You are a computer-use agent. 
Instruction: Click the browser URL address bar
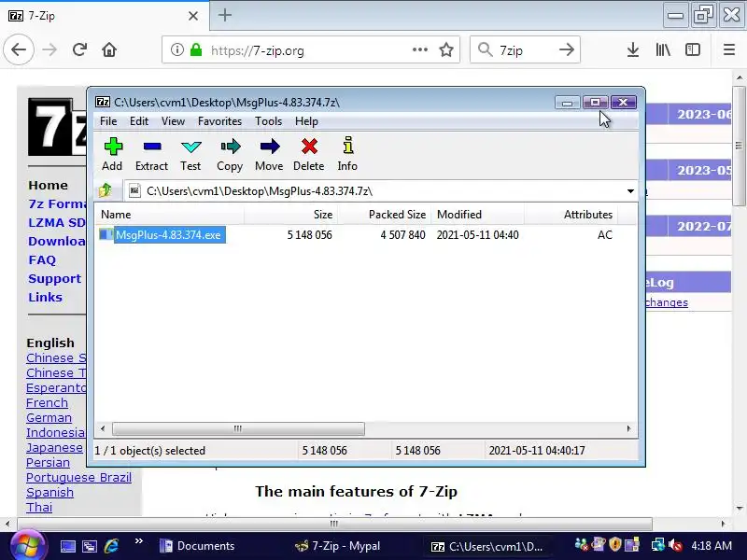coord(311,49)
